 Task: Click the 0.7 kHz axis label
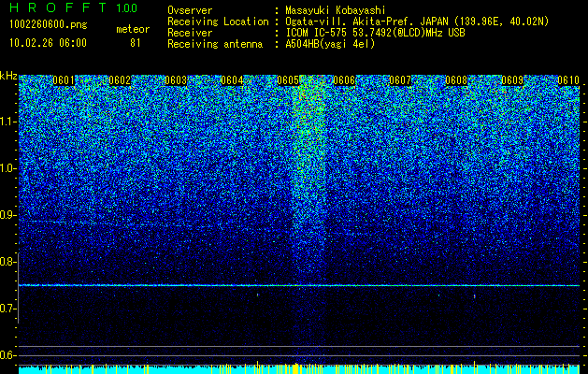tap(8, 309)
